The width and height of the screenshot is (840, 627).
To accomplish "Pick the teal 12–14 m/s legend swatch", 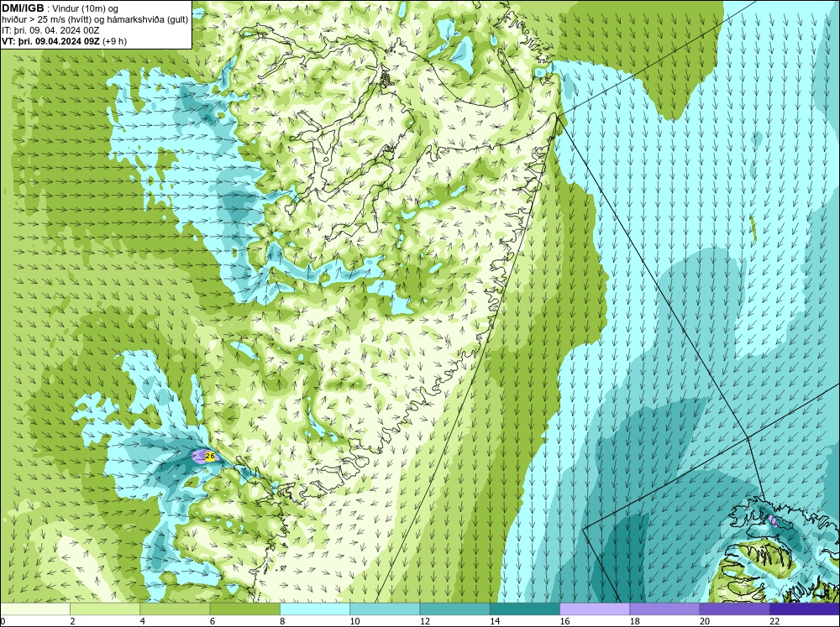I will coord(454,609).
